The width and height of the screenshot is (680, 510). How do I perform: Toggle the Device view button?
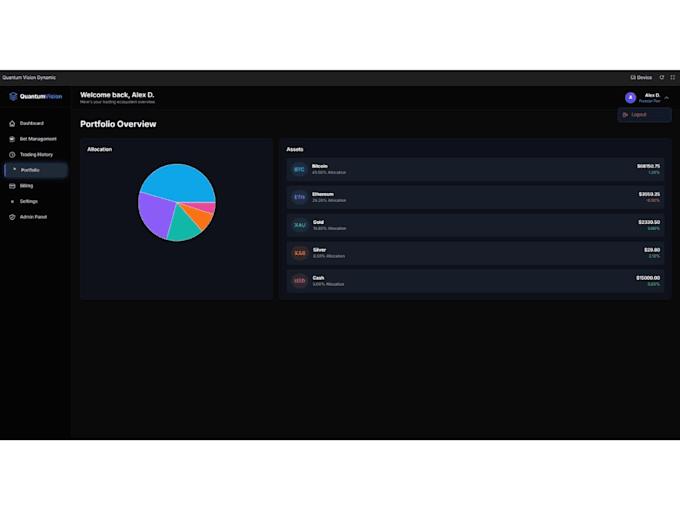point(641,78)
